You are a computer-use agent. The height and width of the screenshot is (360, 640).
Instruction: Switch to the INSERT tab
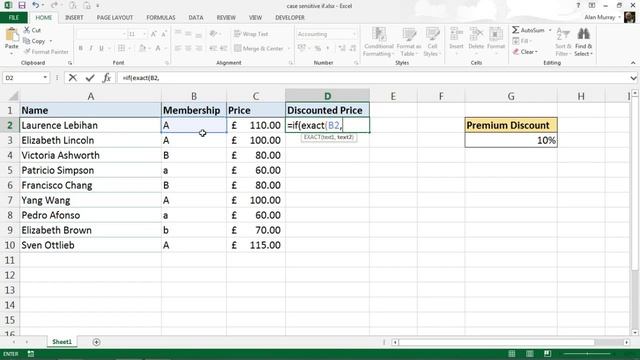74,18
